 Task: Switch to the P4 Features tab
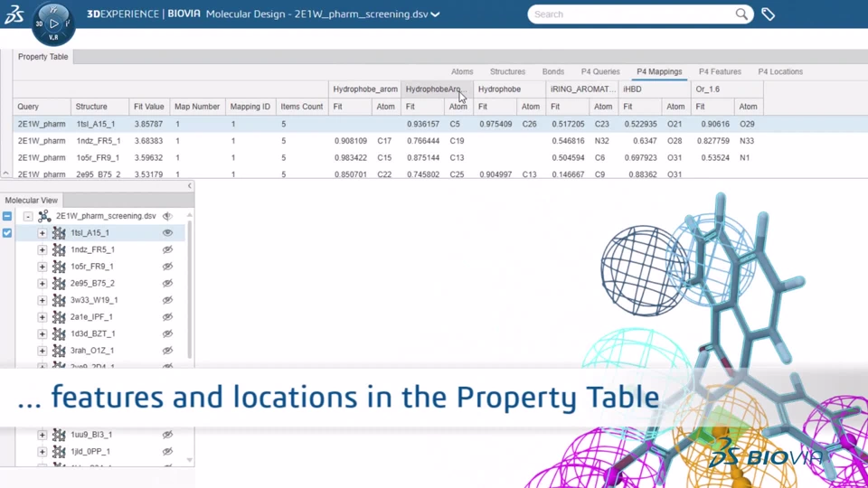tap(720, 71)
